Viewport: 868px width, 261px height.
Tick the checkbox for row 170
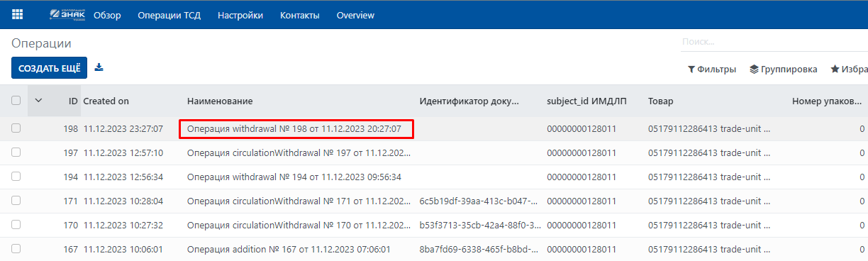[16, 225]
